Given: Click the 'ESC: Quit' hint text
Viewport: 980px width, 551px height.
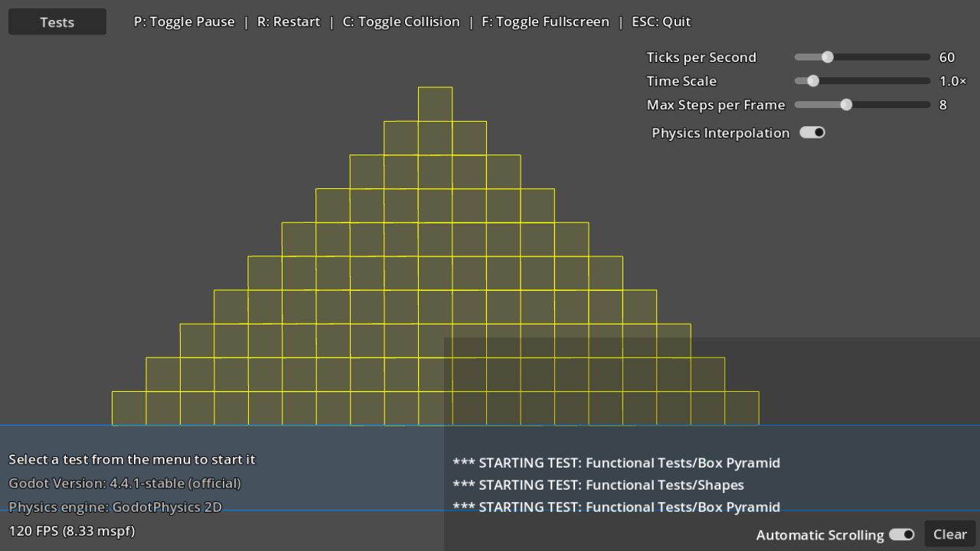Looking at the screenshot, I should pyautogui.click(x=661, y=21).
